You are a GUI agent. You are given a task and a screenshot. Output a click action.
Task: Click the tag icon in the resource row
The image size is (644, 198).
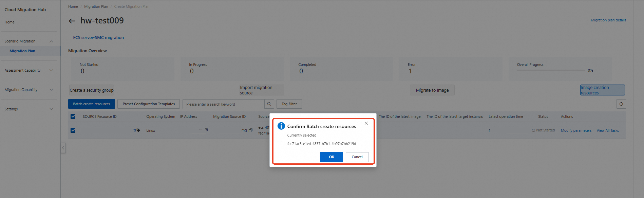(x=138, y=130)
